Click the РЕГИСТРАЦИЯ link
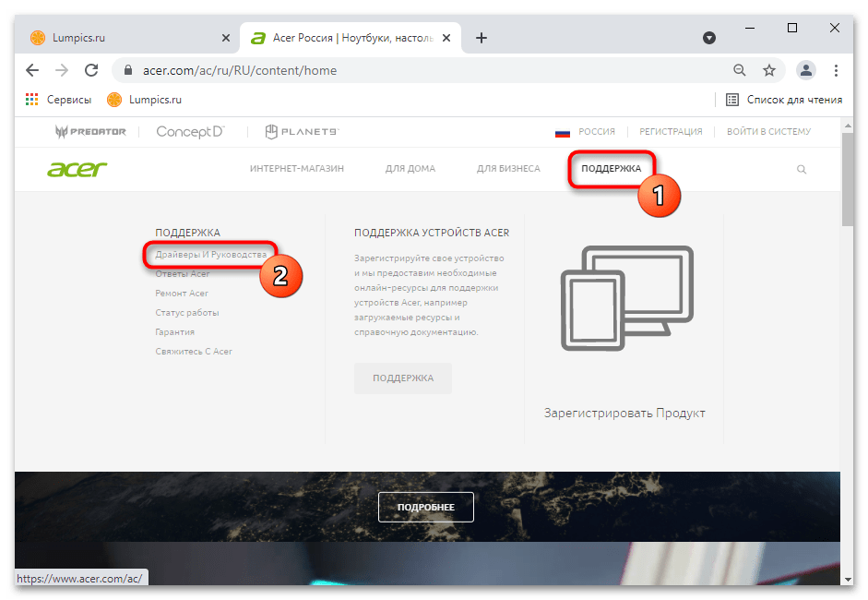This screenshot has height=600, width=868. pos(671,132)
